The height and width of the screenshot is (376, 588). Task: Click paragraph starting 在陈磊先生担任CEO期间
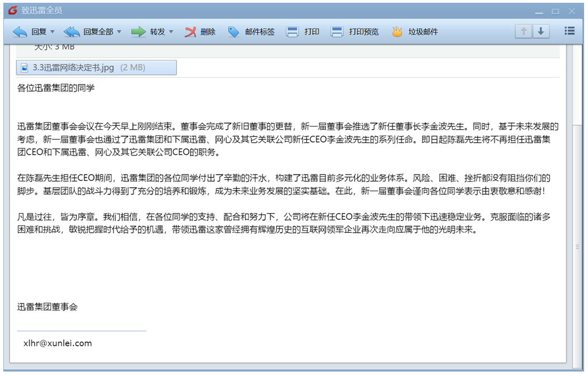pos(284,185)
